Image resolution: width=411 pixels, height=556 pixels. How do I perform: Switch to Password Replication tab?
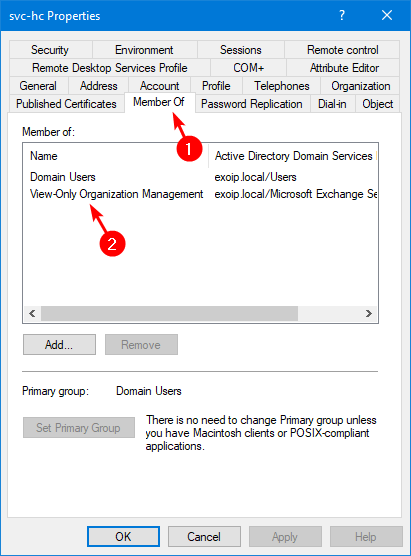[251, 104]
